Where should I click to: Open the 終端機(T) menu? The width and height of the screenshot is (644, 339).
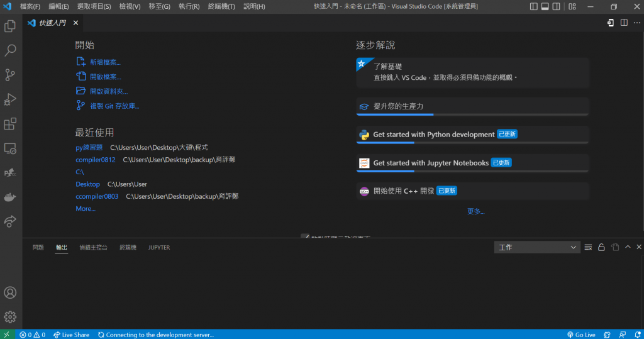coord(221,6)
